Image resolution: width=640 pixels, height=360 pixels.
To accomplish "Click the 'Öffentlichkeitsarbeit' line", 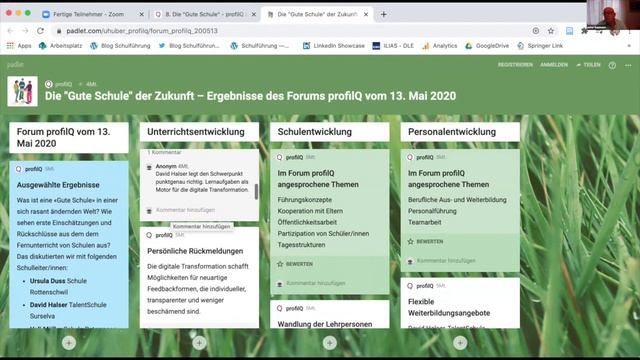I will [x=307, y=222].
